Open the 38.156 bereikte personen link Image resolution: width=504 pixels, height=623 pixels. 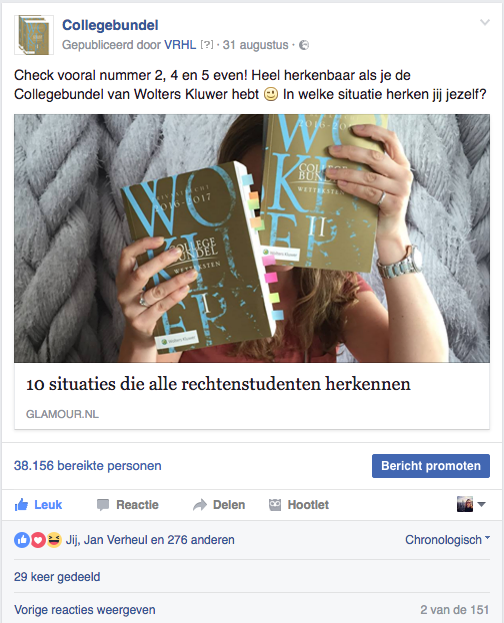click(87, 466)
